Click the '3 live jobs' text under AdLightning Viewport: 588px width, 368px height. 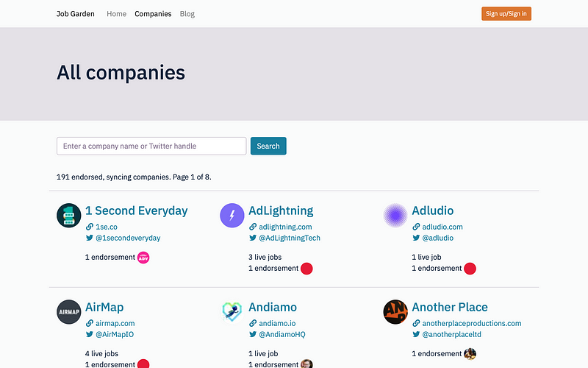(265, 257)
